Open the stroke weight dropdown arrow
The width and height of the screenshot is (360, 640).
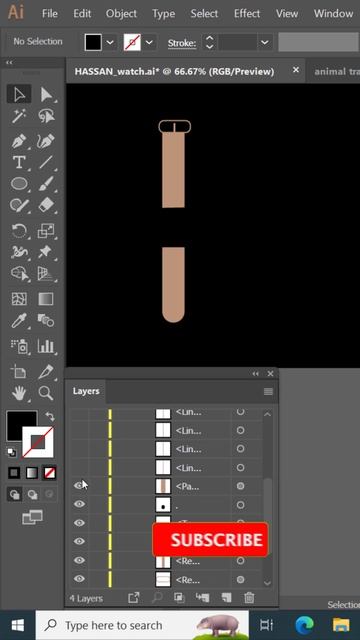click(265, 42)
